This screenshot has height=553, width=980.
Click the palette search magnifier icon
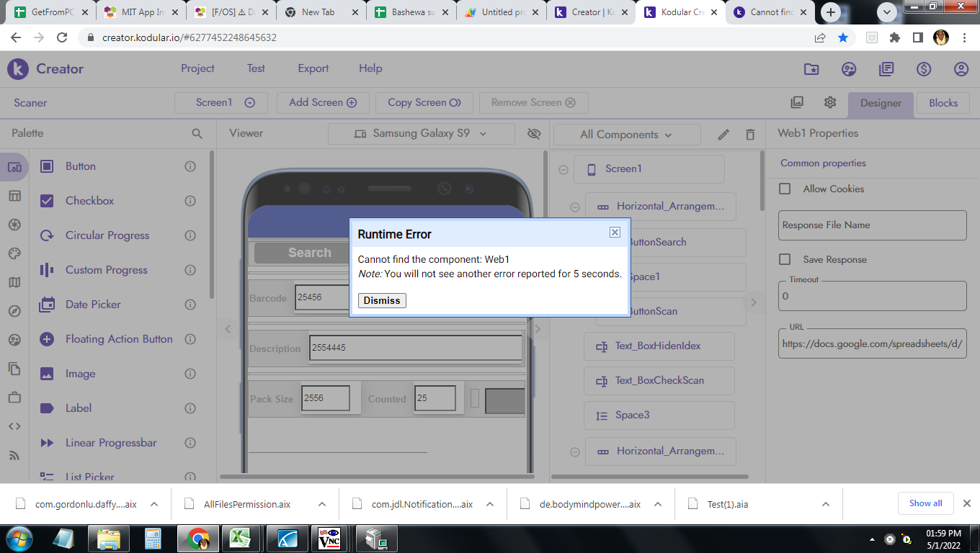coord(197,133)
